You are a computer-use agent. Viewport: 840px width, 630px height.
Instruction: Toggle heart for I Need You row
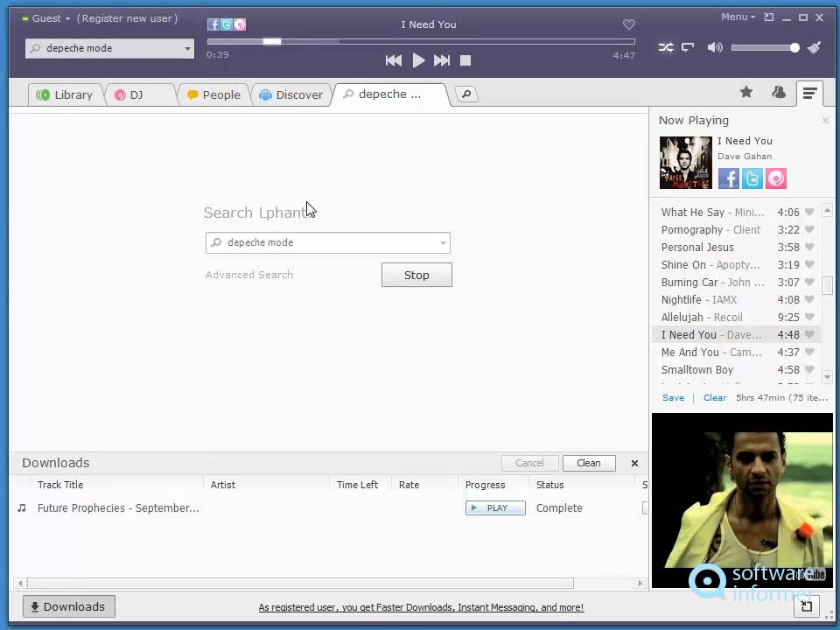coord(809,335)
